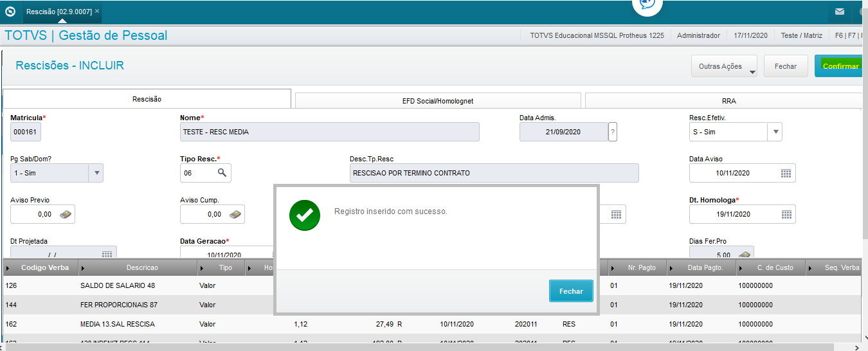
Task: Click arrow on Codigo Verba column header
Action: click(9, 267)
